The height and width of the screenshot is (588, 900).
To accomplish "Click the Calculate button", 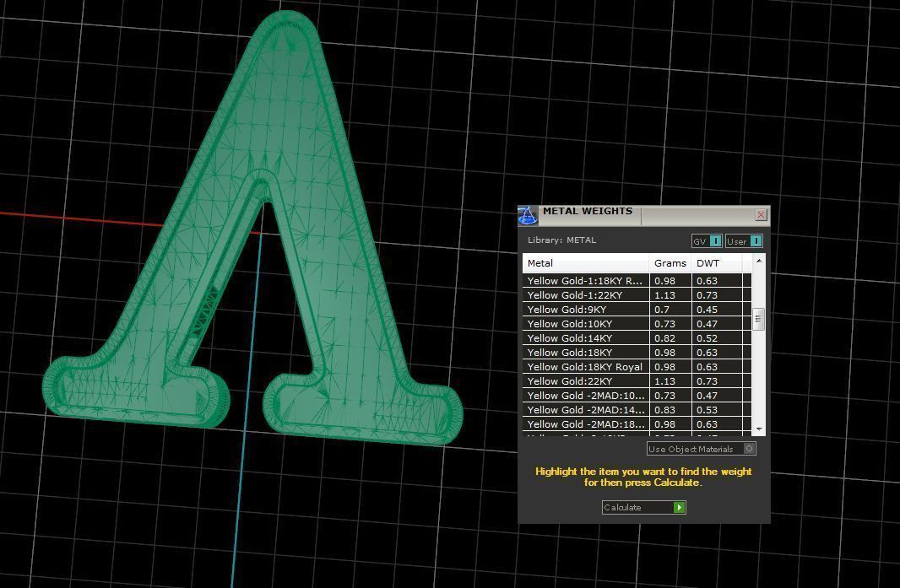I will [643, 507].
